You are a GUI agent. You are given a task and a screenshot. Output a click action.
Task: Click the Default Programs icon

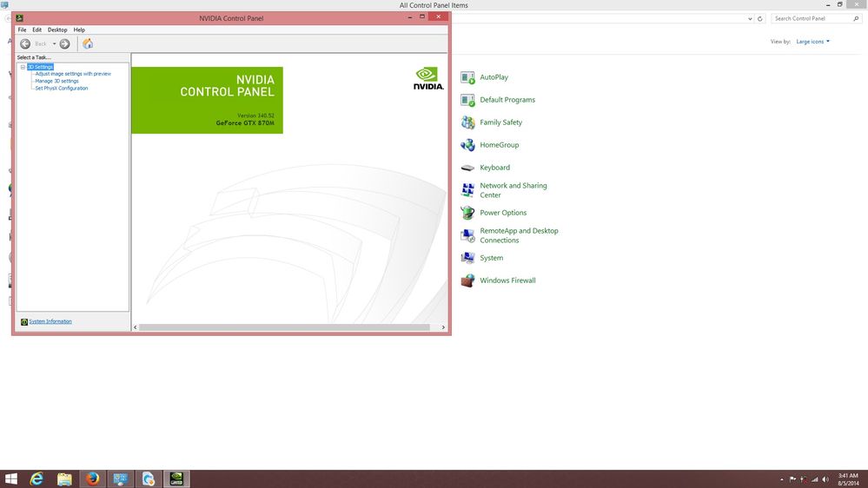tap(467, 100)
